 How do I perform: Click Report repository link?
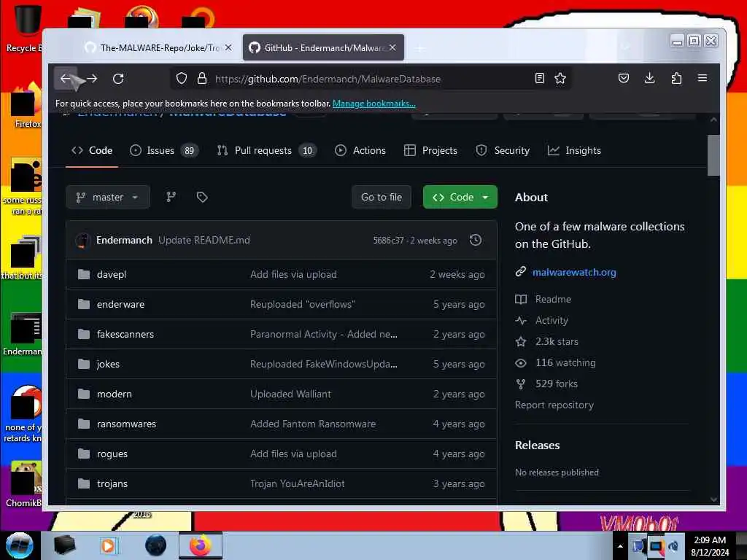pos(554,405)
